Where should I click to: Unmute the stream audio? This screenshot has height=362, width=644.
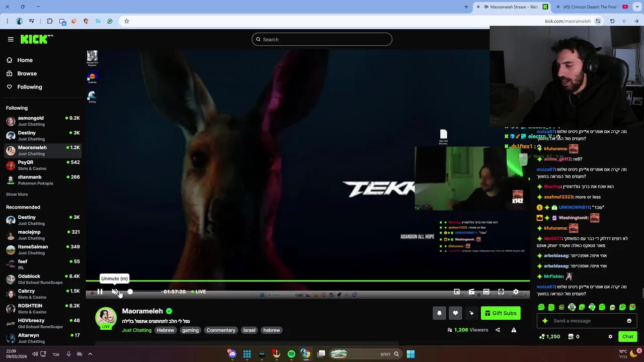point(115,292)
